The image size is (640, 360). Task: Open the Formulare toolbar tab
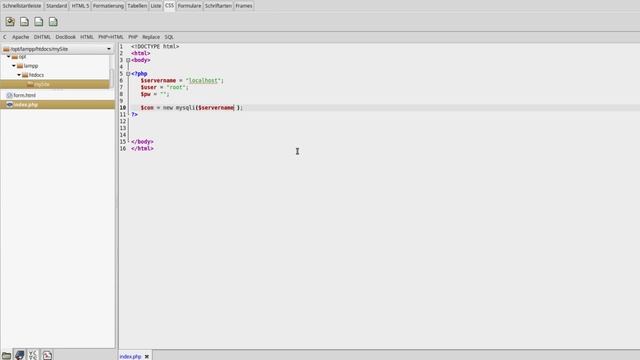click(189, 6)
